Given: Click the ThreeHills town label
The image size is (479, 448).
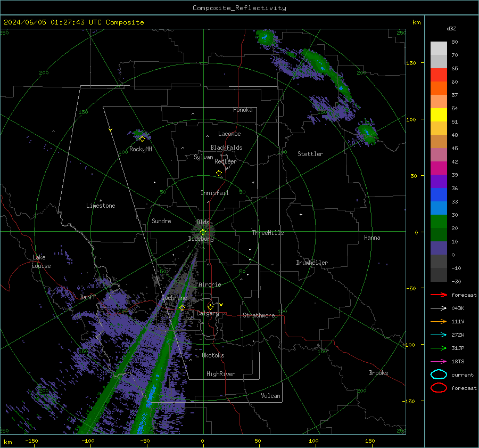Looking at the screenshot, I should (x=268, y=233).
